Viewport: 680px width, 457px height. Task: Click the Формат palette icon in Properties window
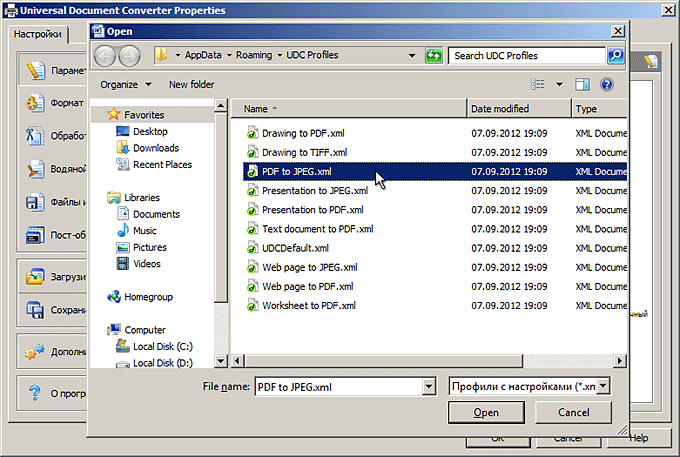35,103
